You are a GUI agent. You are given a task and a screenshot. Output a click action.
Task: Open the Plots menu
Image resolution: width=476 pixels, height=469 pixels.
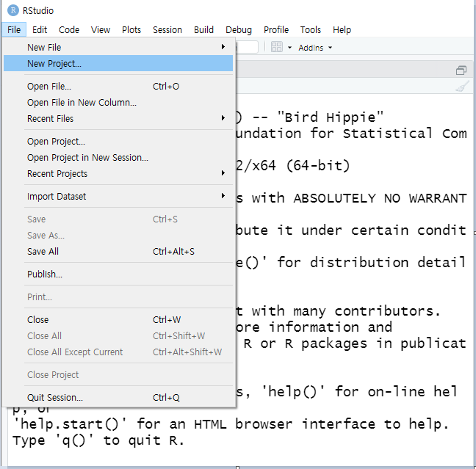click(x=131, y=30)
